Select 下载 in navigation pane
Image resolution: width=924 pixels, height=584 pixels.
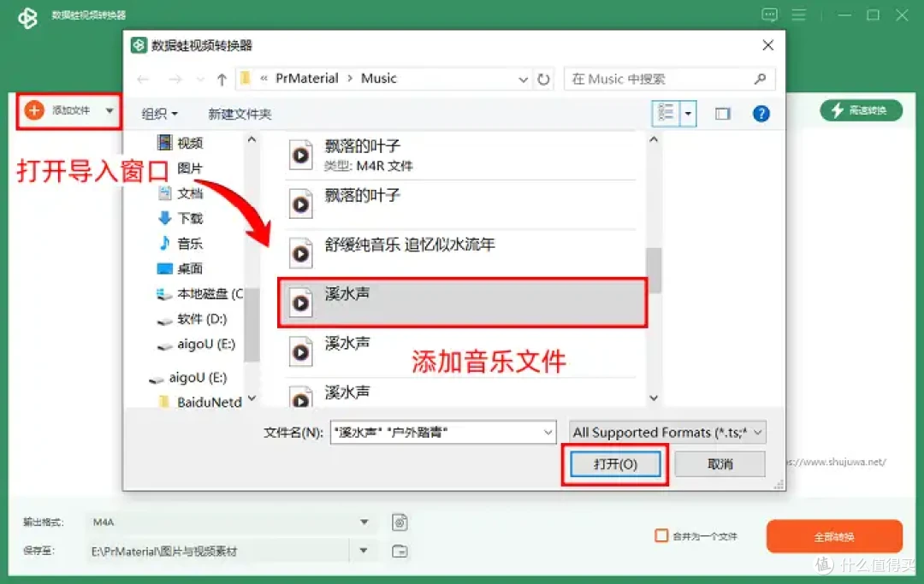[181, 218]
